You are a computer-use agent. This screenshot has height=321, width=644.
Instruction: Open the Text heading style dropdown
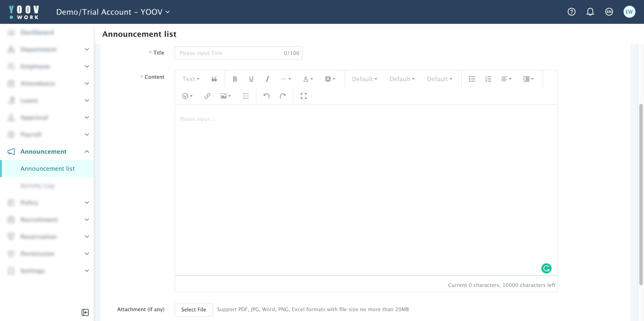pos(191,79)
